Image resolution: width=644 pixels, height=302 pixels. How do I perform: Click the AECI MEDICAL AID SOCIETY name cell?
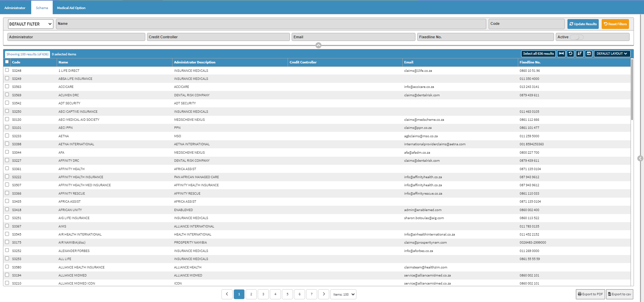79,119
